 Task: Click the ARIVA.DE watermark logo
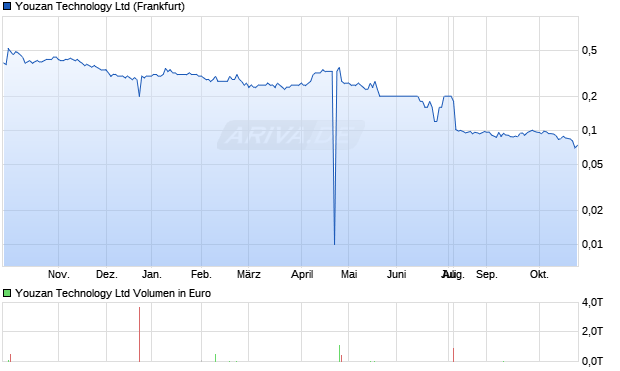291,135
